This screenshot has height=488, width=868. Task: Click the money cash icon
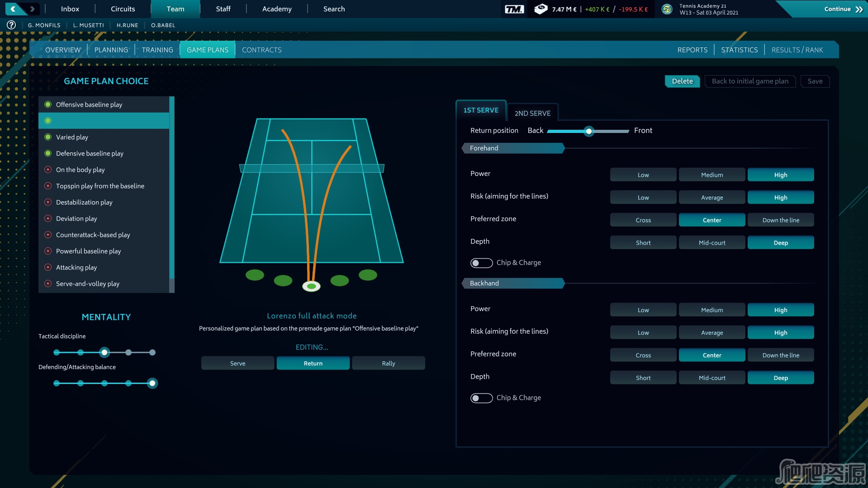(x=541, y=9)
